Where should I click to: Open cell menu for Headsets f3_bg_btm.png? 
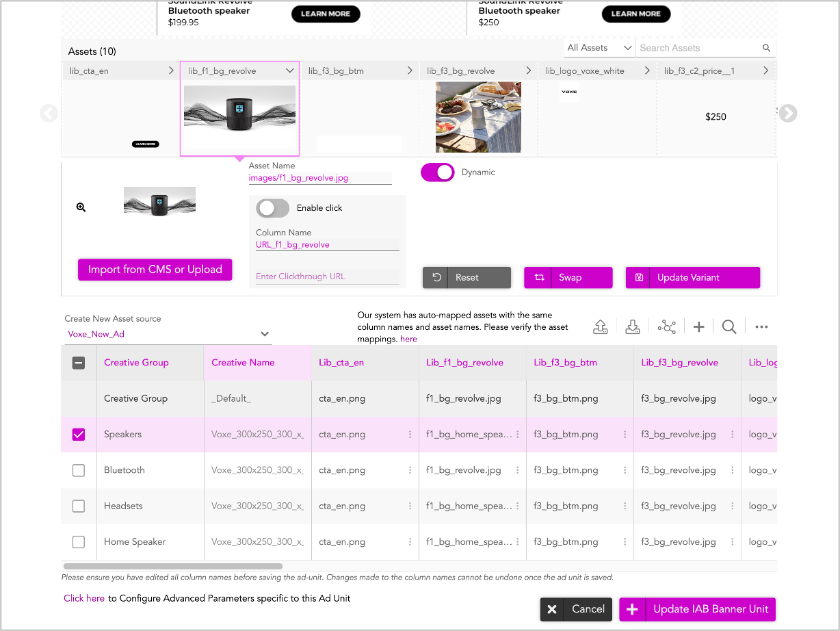tap(625, 506)
